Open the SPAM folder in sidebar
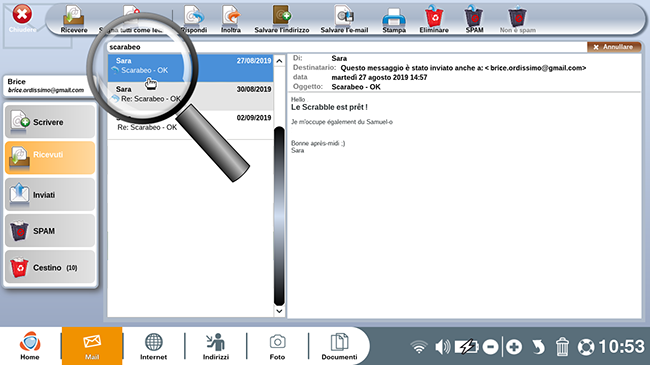Viewport: 650px width, 365px height. [50, 230]
